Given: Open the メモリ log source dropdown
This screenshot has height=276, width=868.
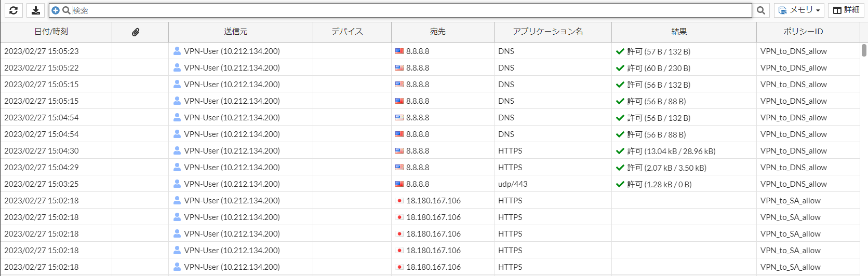Looking at the screenshot, I should (799, 10).
